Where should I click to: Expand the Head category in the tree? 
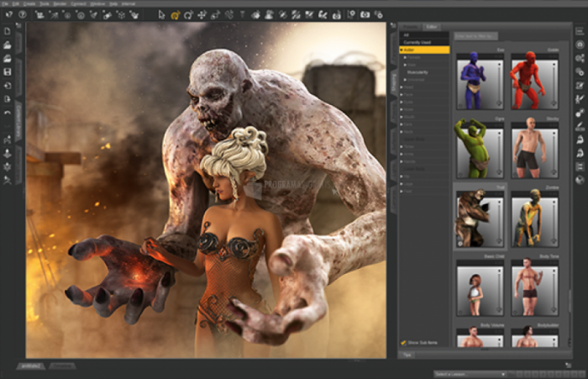pos(402,87)
